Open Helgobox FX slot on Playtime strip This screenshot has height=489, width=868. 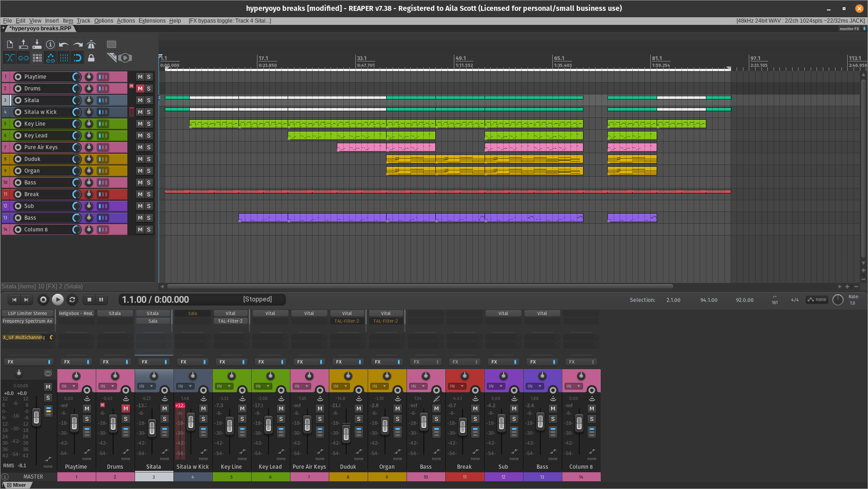click(76, 313)
